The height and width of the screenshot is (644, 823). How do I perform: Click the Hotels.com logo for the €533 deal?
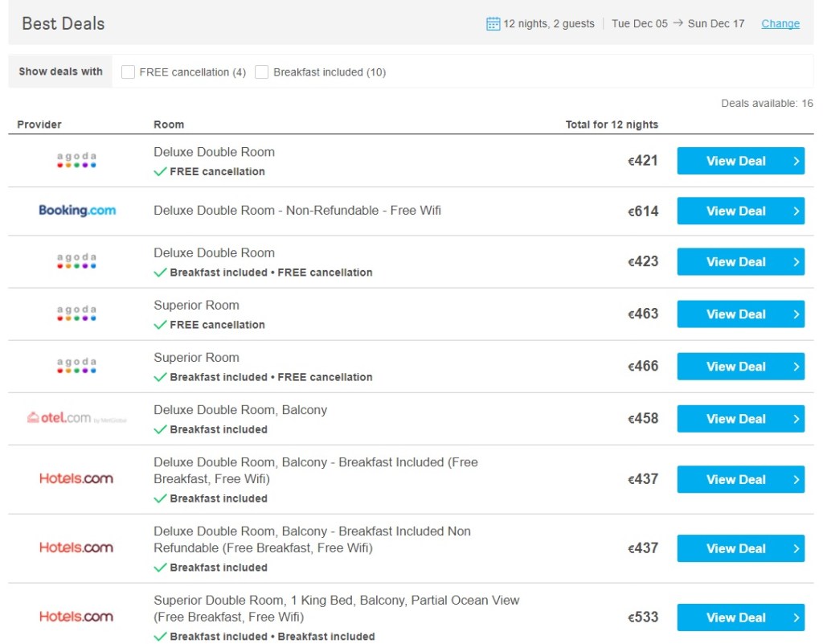coord(76,617)
